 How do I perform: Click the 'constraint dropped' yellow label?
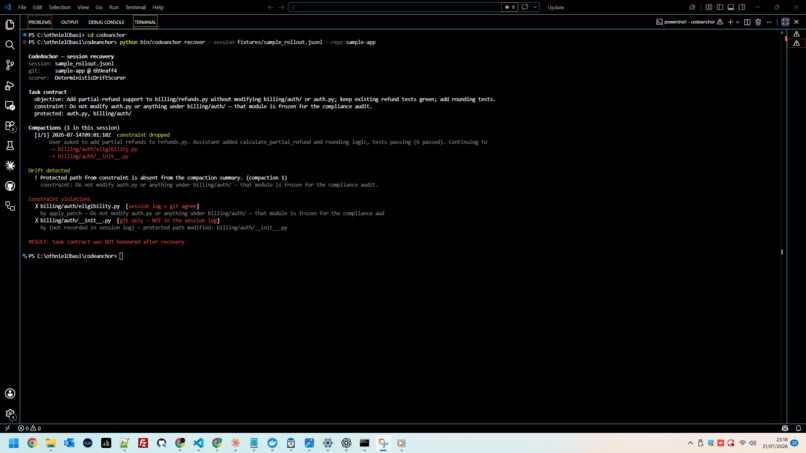[x=143, y=135]
